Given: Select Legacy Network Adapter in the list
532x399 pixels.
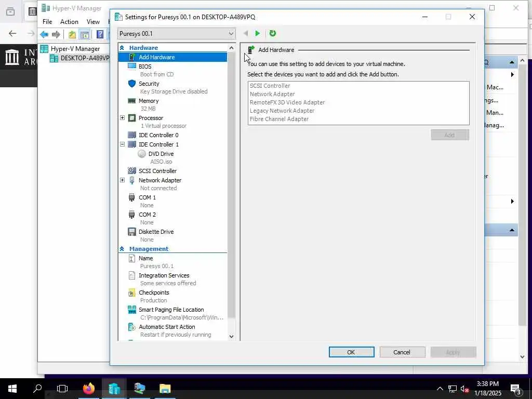Looking at the screenshot, I should (282, 111).
